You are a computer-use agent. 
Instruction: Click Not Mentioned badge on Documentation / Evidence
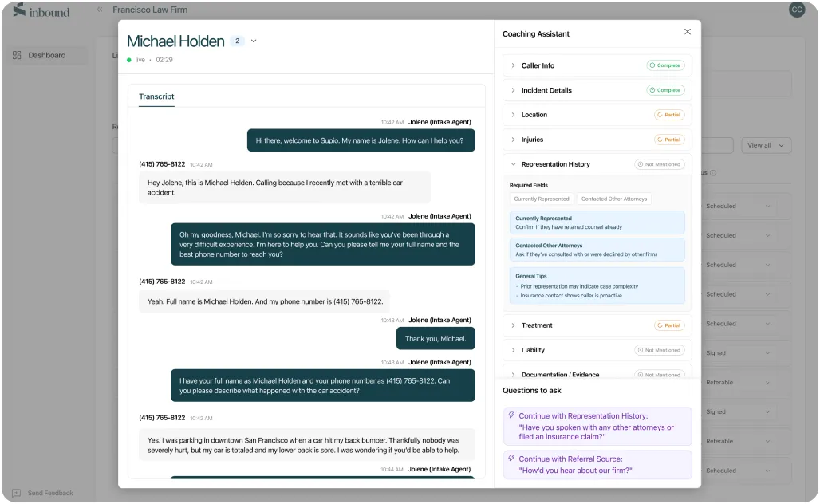click(659, 374)
